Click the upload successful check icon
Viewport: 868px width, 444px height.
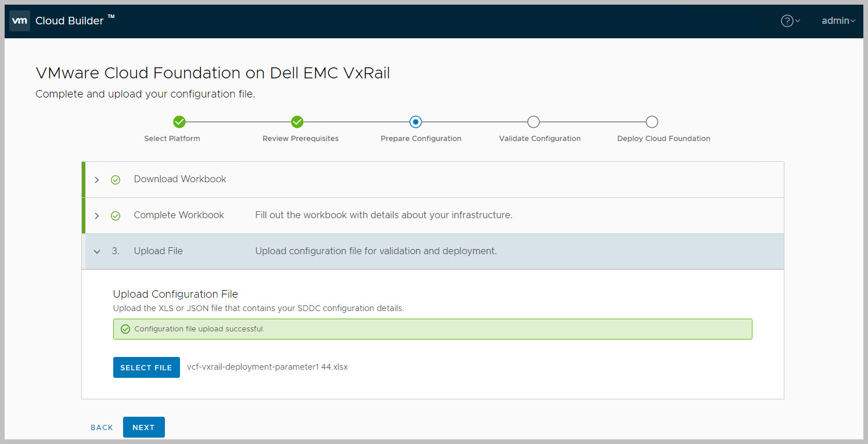click(x=125, y=329)
